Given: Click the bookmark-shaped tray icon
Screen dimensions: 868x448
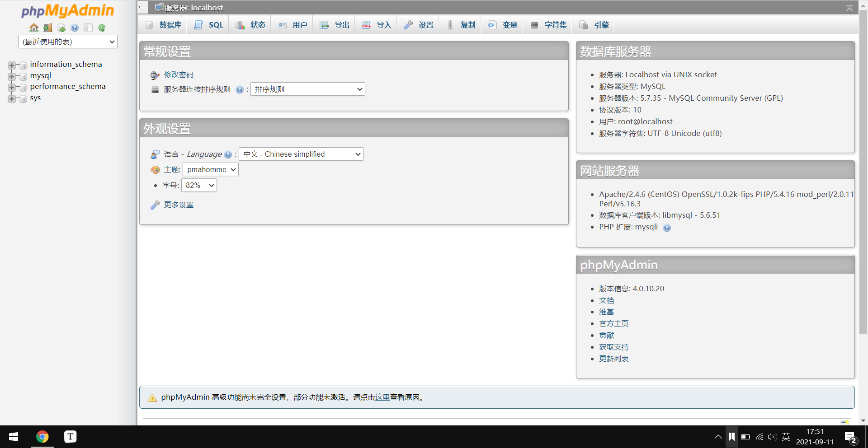Looking at the screenshot, I should coord(731,437).
